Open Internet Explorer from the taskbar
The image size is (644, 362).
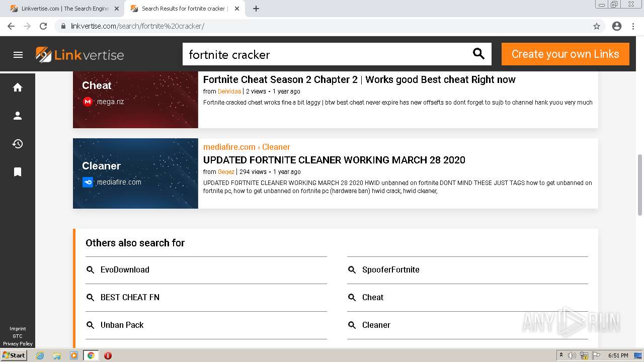click(x=40, y=355)
